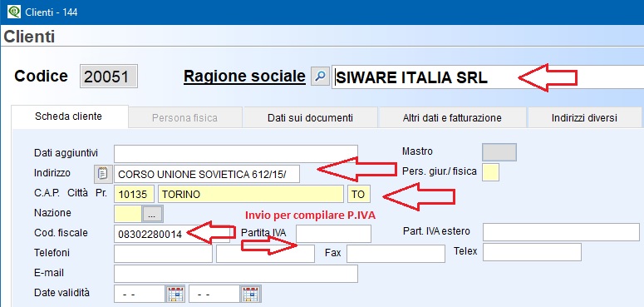644x307 pixels.
Task: Open the Nazione lookup ellipsis button
Action: [x=152, y=214]
